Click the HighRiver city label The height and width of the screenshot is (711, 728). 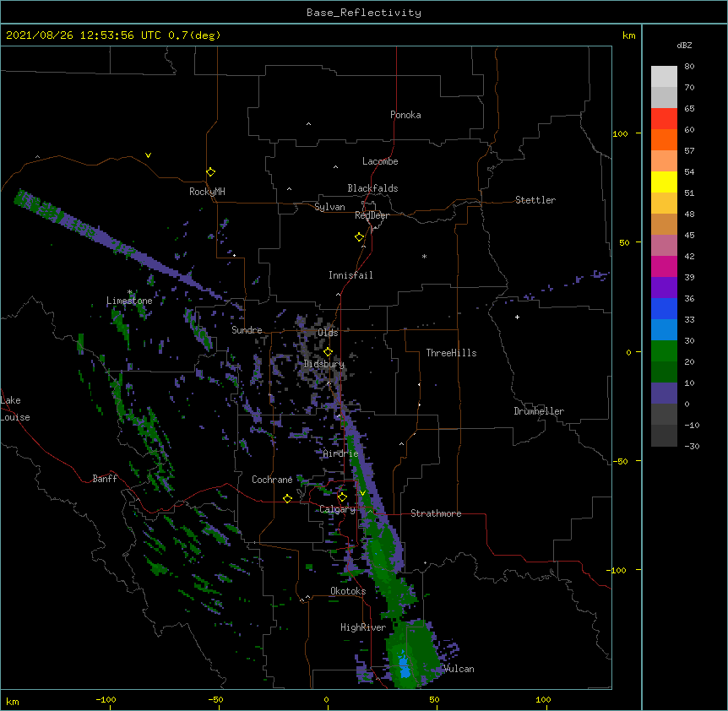click(363, 627)
